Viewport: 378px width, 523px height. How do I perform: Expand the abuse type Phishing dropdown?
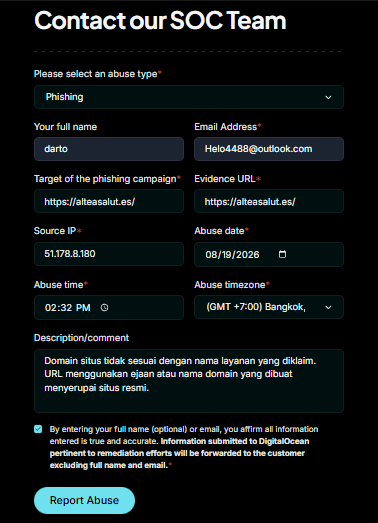coord(189,97)
